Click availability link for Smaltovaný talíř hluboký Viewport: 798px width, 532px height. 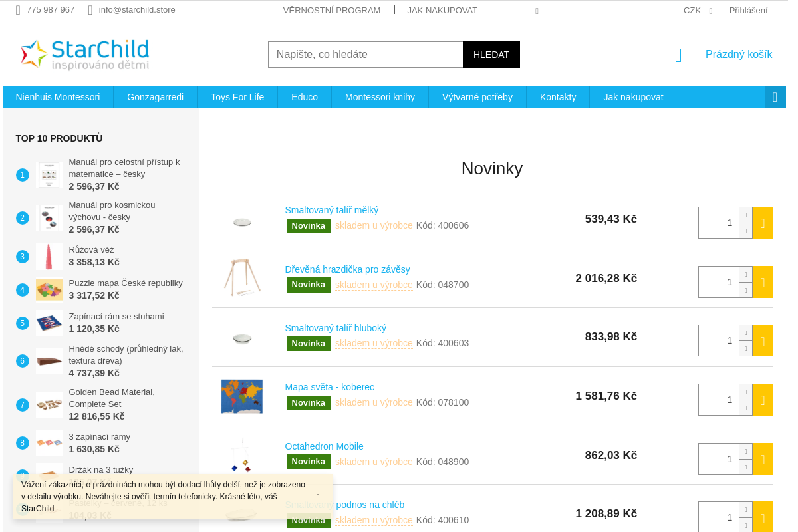click(x=374, y=344)
